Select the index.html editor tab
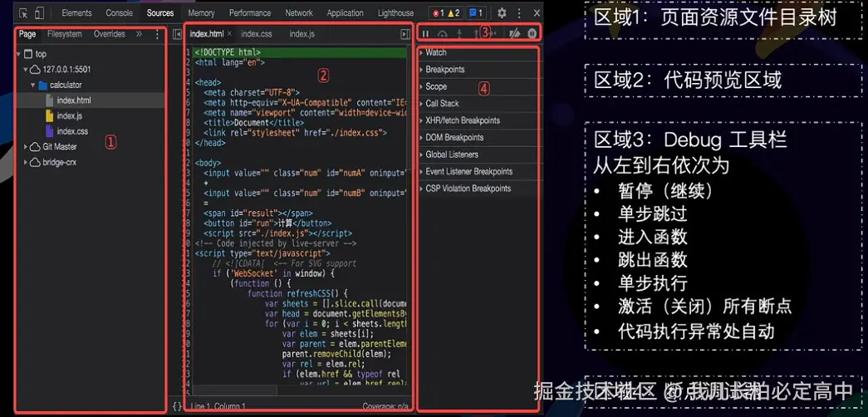 (207, 34)
